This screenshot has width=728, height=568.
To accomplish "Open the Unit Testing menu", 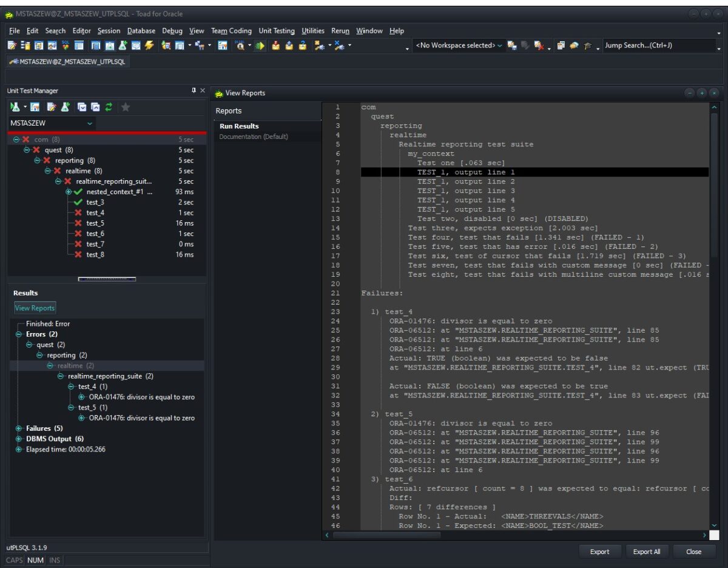I will pyautogui.click(x=276, y=31).
